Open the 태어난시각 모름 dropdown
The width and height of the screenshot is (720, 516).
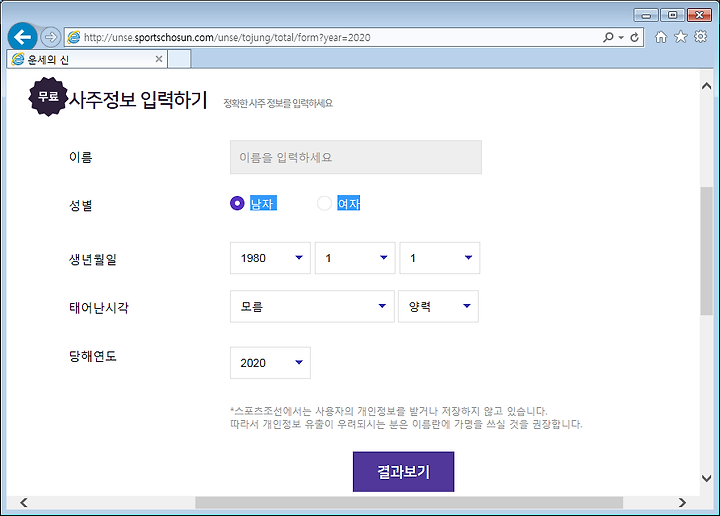pyautogui.click(x=312, y=306)
